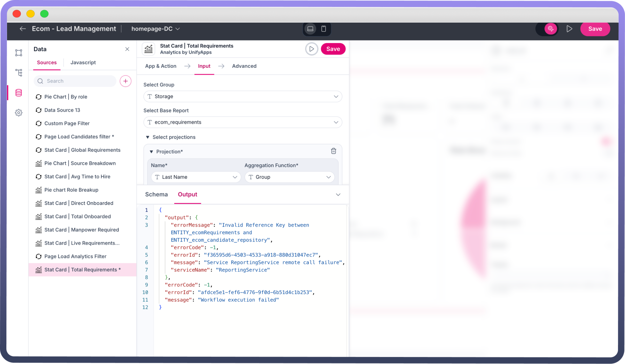
Task: Switch to the Javascript tab
Action: point(83,62)
